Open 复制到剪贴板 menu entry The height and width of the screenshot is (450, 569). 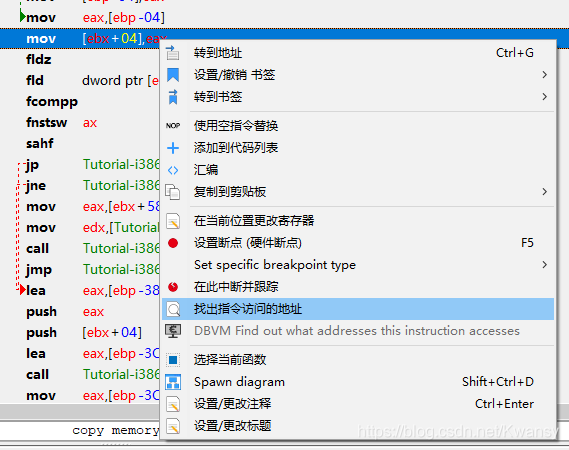tap(358, 192)
